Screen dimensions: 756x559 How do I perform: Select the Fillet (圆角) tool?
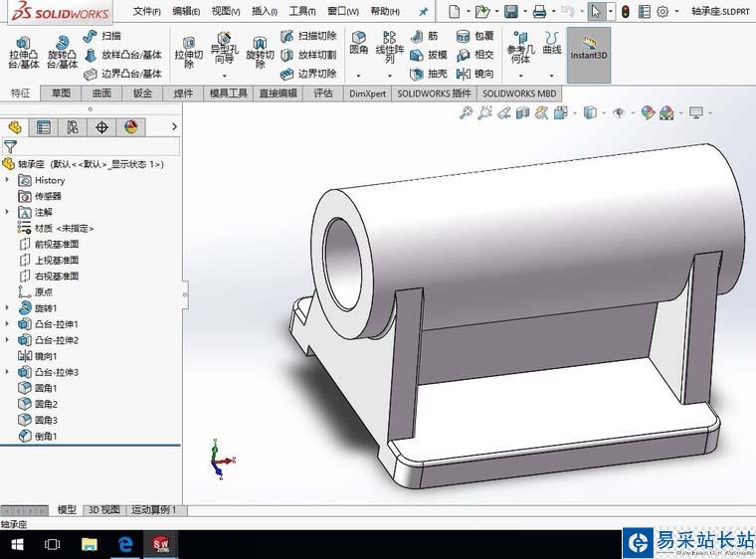pos(358,44)
